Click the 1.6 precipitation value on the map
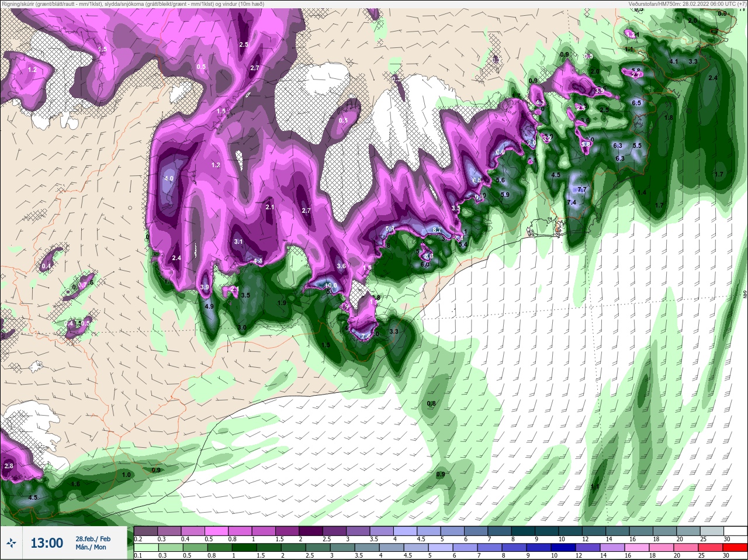748x560 pixels. (x=75, y=484)
